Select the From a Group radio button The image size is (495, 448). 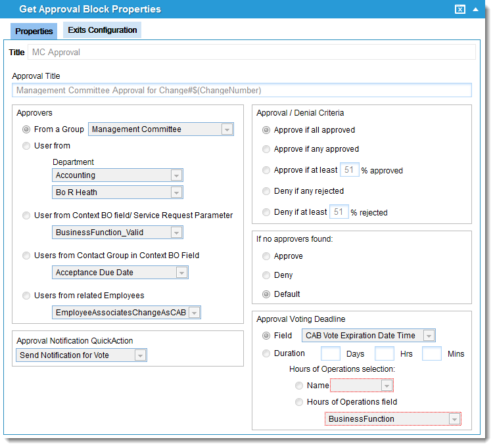(x=26, y=129)
